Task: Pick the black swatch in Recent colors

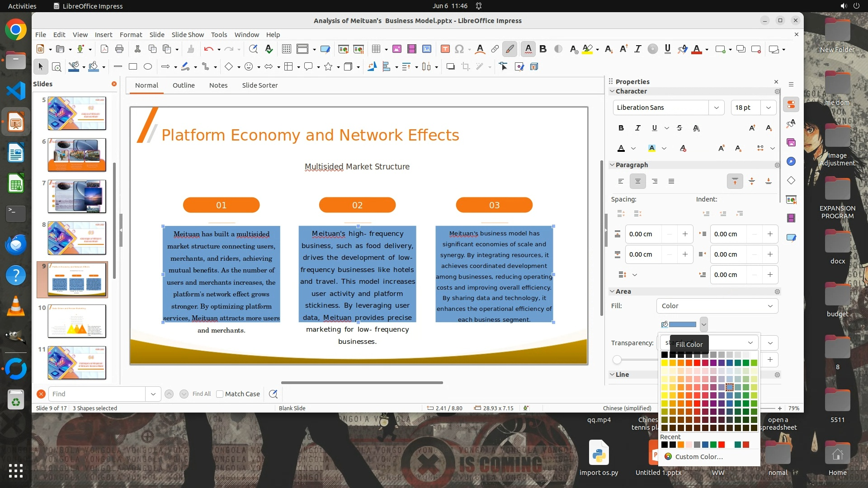Action: pos(664,445)
